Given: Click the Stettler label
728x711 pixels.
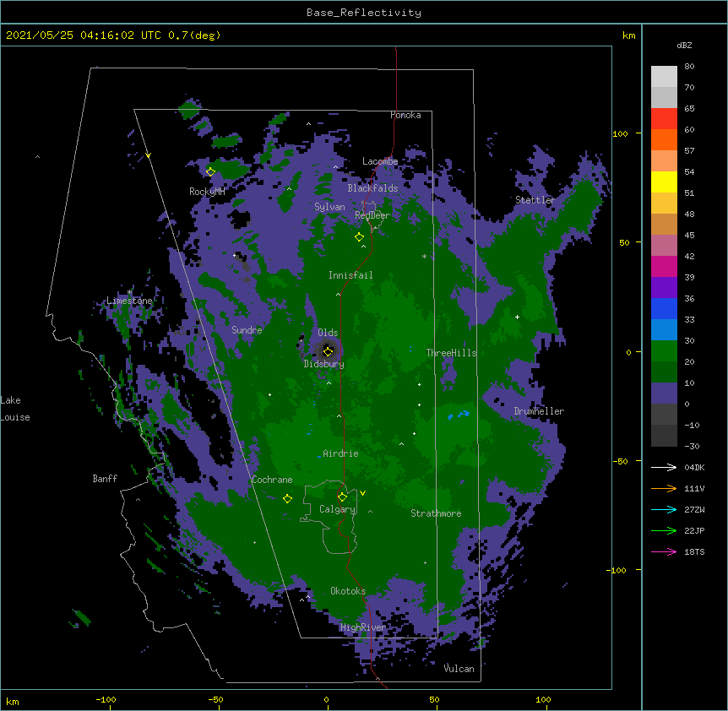Looking at the screenshot, I should [x=535, y=200].
